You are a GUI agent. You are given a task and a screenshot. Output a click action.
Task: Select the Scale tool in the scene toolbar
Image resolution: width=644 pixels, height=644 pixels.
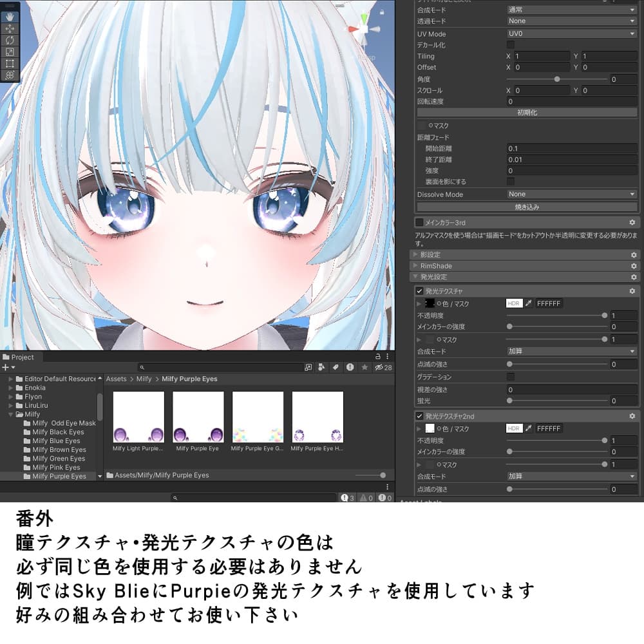[x=9, y=51]
